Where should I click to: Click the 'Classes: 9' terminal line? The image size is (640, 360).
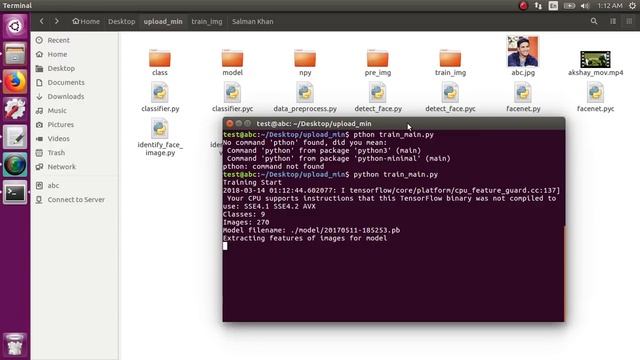pos(244,214)
